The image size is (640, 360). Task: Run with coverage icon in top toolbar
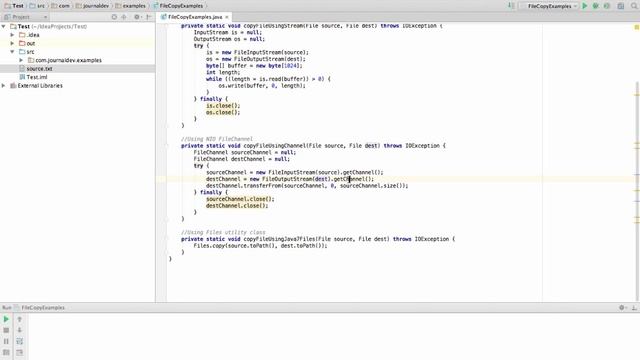tap(607, 6)
